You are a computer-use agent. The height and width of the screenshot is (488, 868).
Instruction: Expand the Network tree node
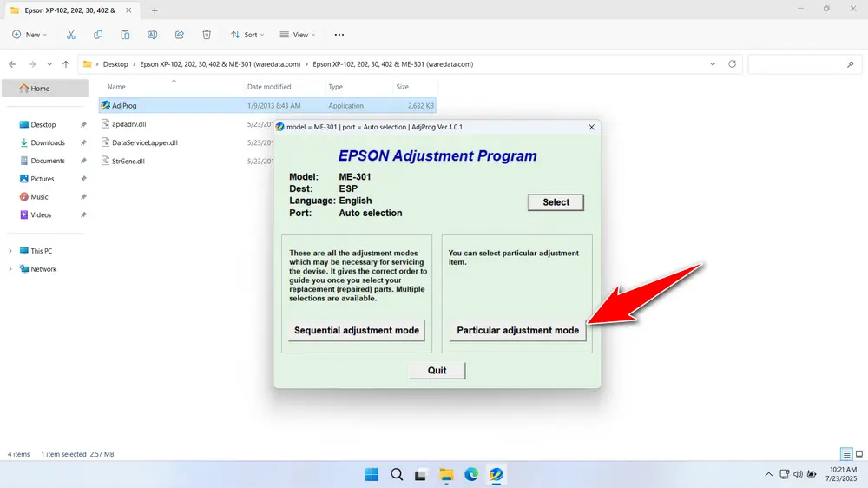pyautogui.click(x=10, y=269)
